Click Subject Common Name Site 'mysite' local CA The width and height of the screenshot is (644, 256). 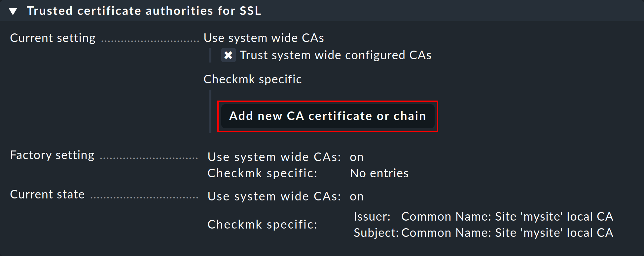tap(482, 233)
